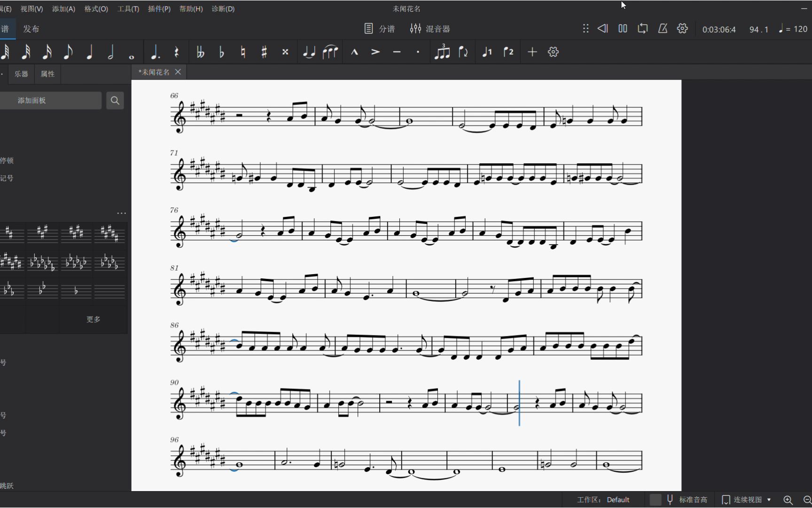Rewind playback to the beginning
This screenshot has width=812, height=508.
click(x=602, y=29)
